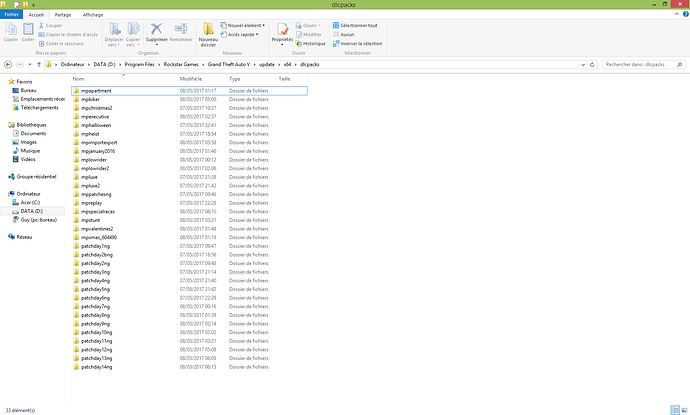Open the Propriétés button
This screenshot has height=415, width=690.
282,33
